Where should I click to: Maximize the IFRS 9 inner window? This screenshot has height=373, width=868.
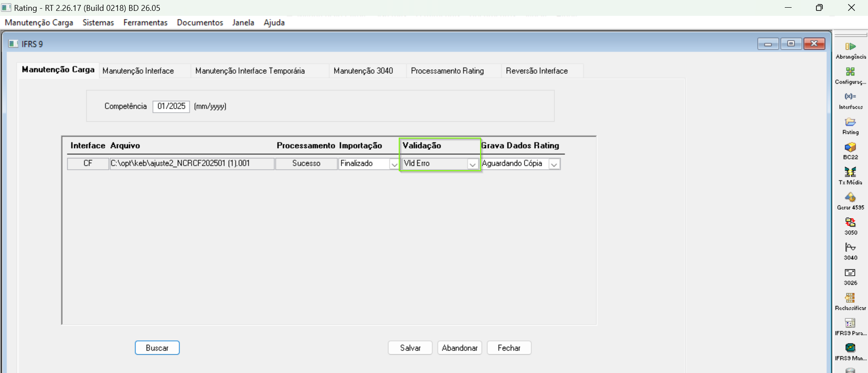point(791,43)
